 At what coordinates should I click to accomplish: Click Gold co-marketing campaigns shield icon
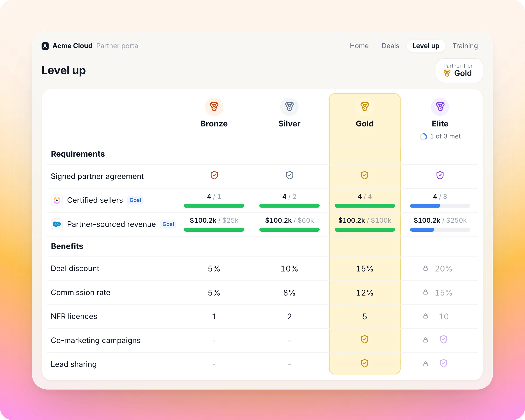point(364,339)
